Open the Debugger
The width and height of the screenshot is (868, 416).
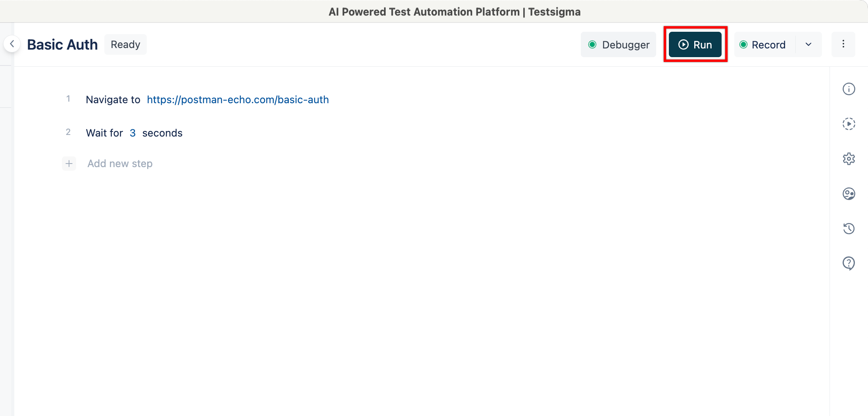pos(618,44)
